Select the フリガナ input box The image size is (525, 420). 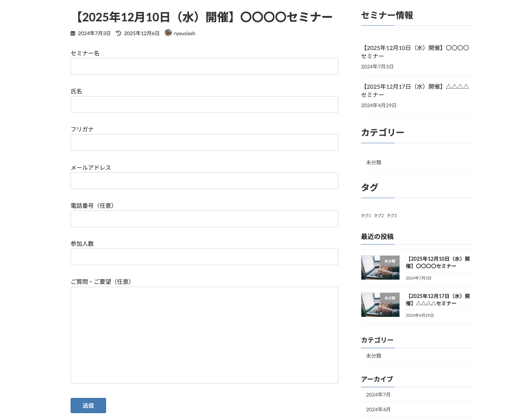[x=204, y=143]
